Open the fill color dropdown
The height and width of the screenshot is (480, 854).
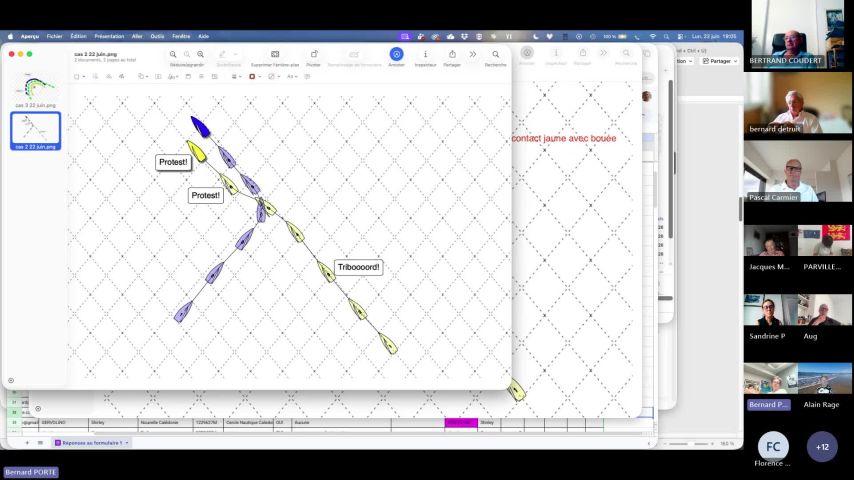point(273,77)
